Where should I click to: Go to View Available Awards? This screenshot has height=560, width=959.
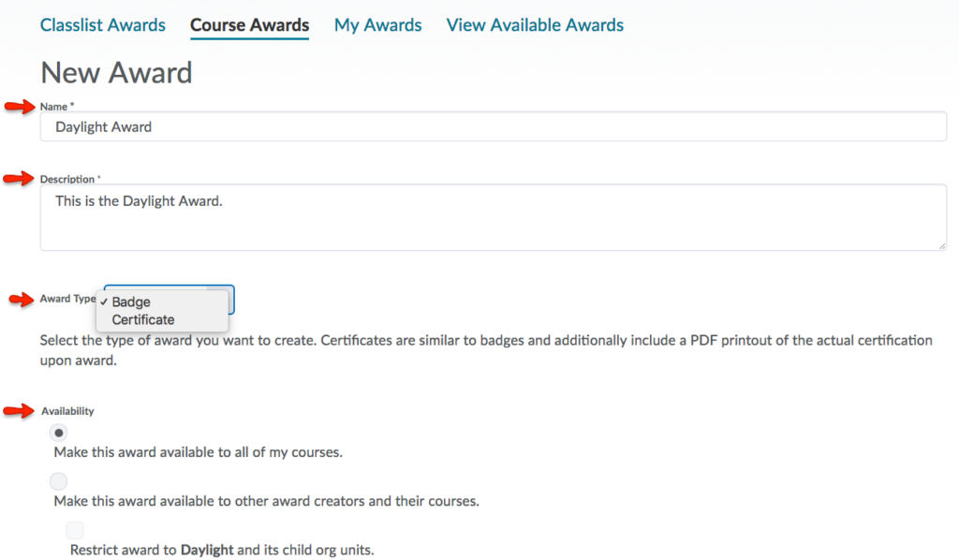pos(535,25)
